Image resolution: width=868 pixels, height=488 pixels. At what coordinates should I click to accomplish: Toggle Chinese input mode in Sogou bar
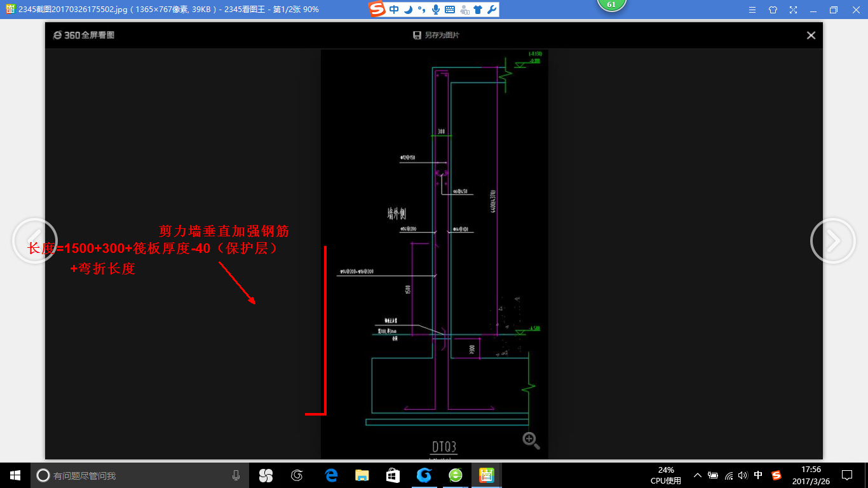[394, 10]
